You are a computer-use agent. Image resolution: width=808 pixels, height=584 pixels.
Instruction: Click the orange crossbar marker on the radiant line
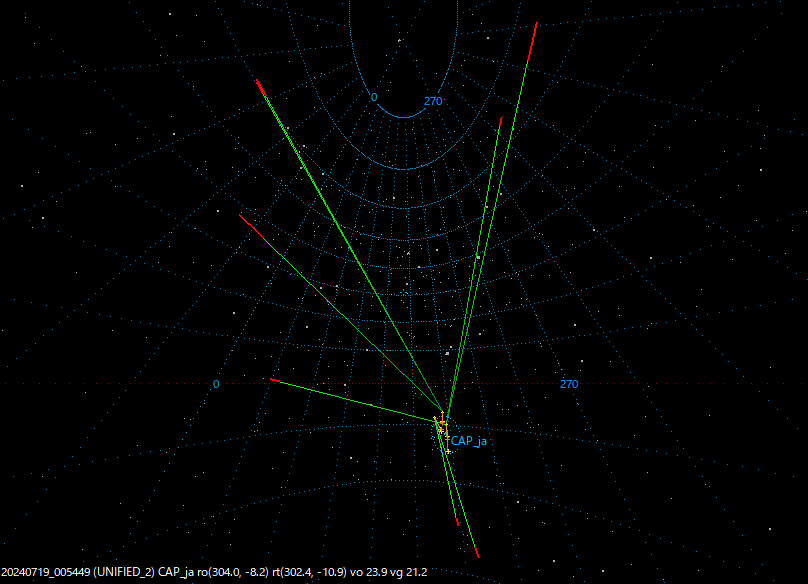pyautogui.click(x=442, y=422)
